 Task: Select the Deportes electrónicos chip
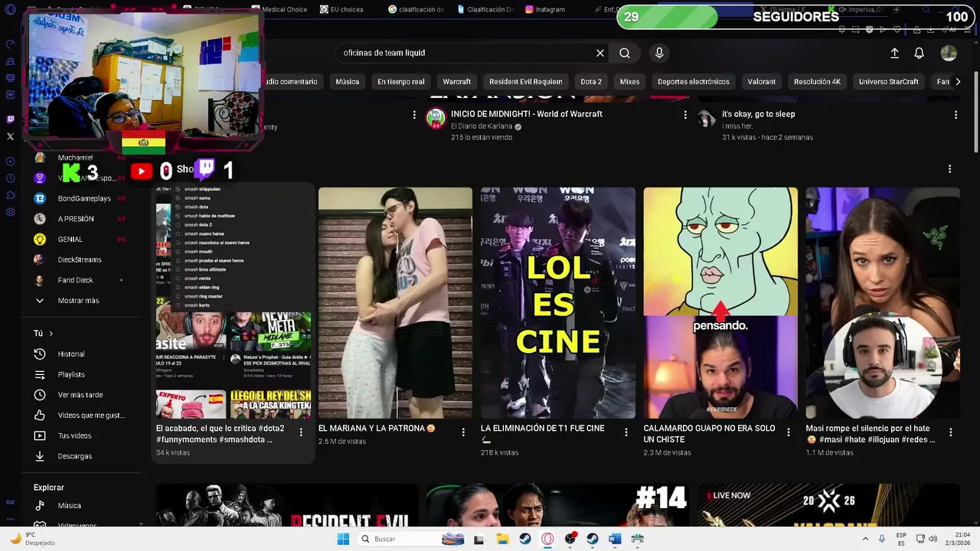click(x=694, y=82)
